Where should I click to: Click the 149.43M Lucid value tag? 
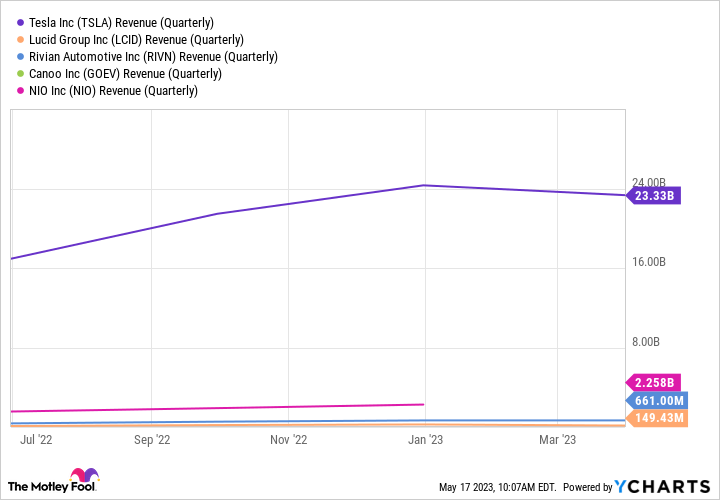(657, 418)
